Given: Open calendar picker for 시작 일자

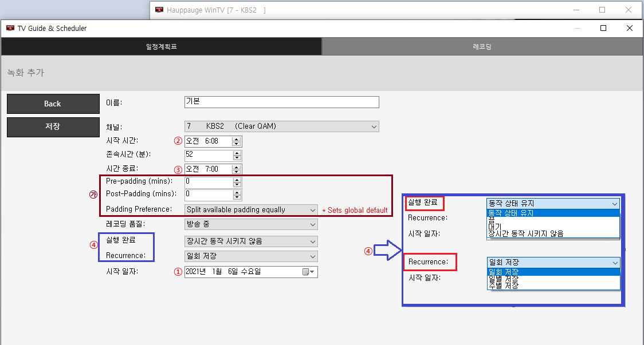Looking at the screenshot, I should pyautogui.click(x=308, y=272).
